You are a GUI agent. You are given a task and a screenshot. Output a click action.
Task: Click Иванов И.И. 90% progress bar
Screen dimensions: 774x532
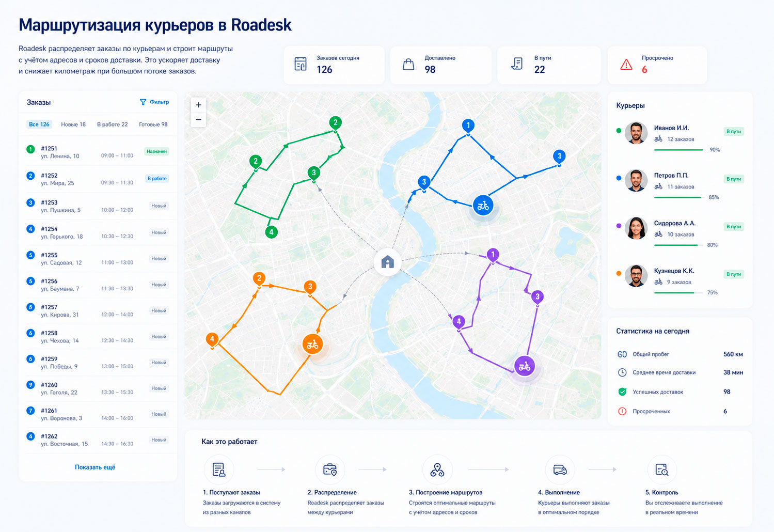click(x=679, y=150)
